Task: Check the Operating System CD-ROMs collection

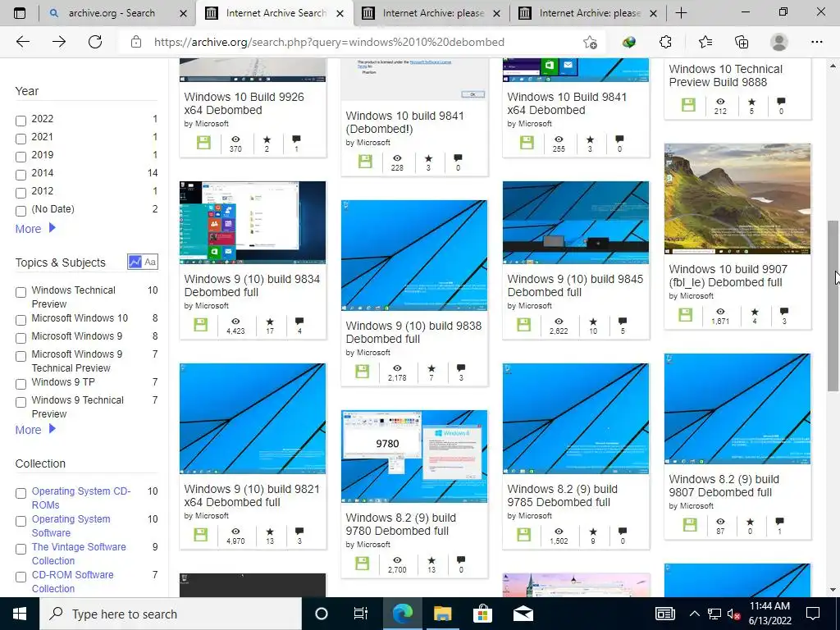Action: pyautogui.click(x=21, y=493)
